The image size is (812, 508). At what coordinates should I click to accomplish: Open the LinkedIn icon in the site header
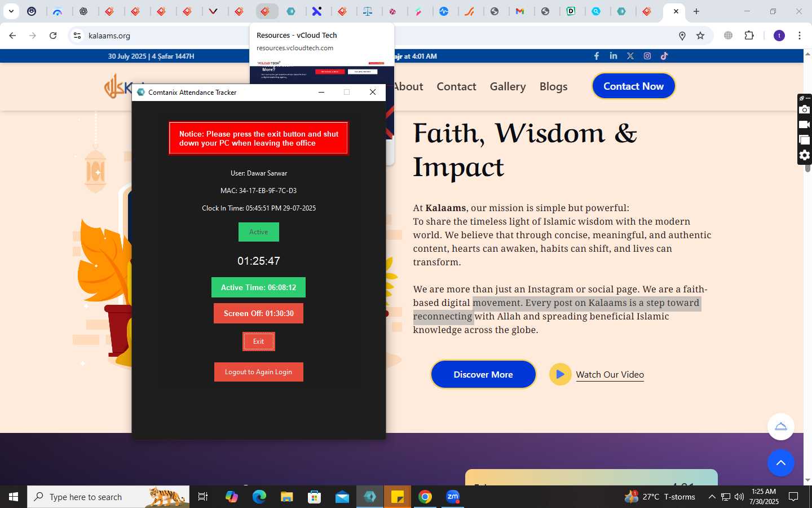tap(614, 56)
